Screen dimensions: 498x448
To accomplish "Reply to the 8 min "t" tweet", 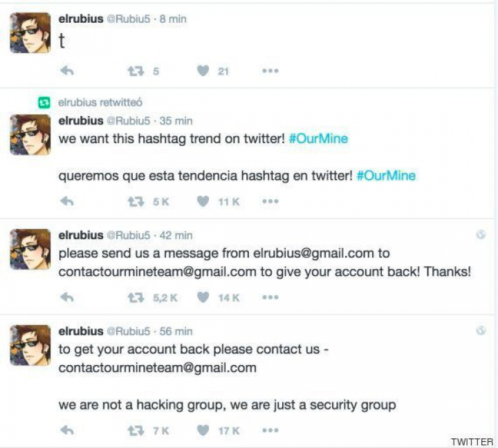I will coord(67,71).
